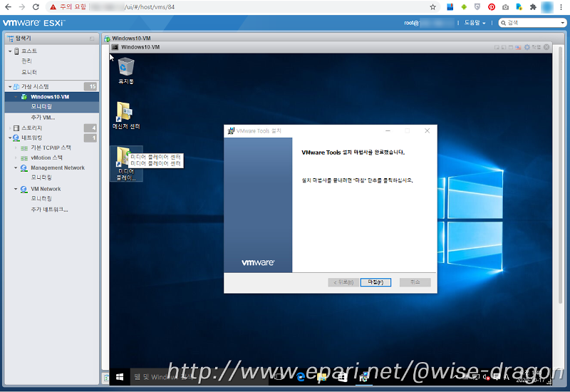570x392 pixels.
Task: Click the greyed Back (뒤로) button in installer
Action: point(343,282)
